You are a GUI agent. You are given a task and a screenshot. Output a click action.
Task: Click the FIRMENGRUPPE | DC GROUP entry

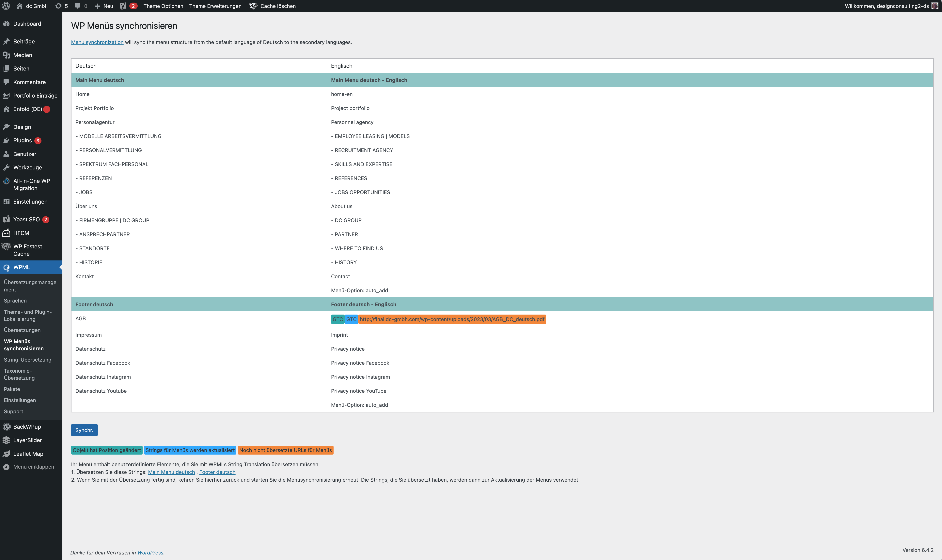click(112, 220)
